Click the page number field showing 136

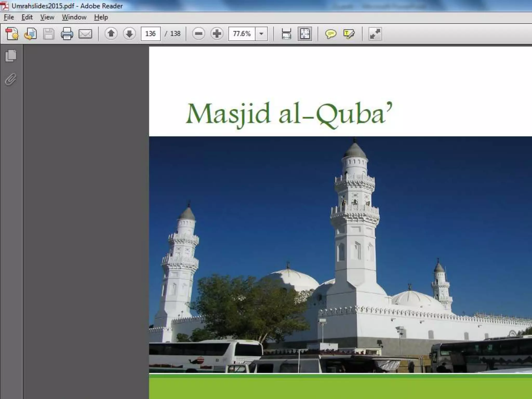(150, 34)
